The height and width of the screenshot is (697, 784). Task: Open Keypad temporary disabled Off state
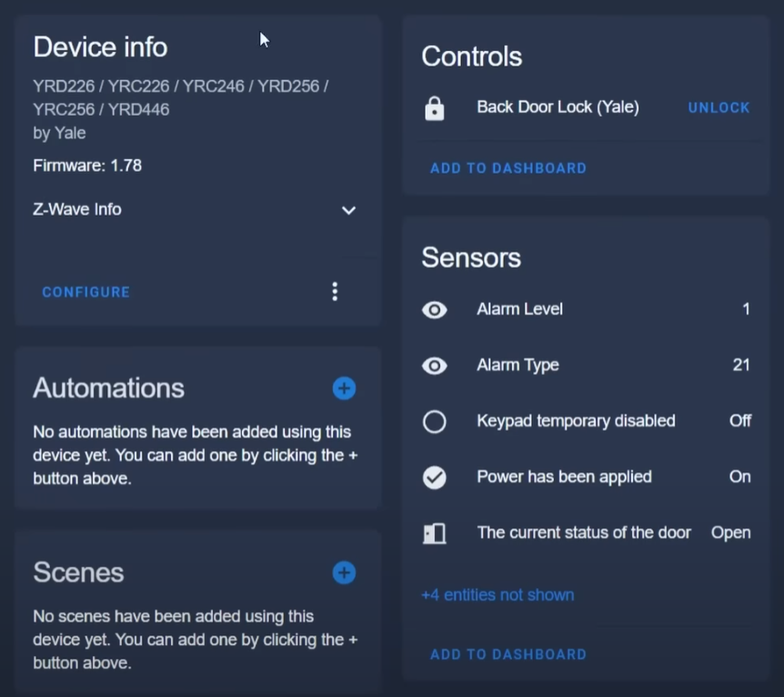[740, 420]
